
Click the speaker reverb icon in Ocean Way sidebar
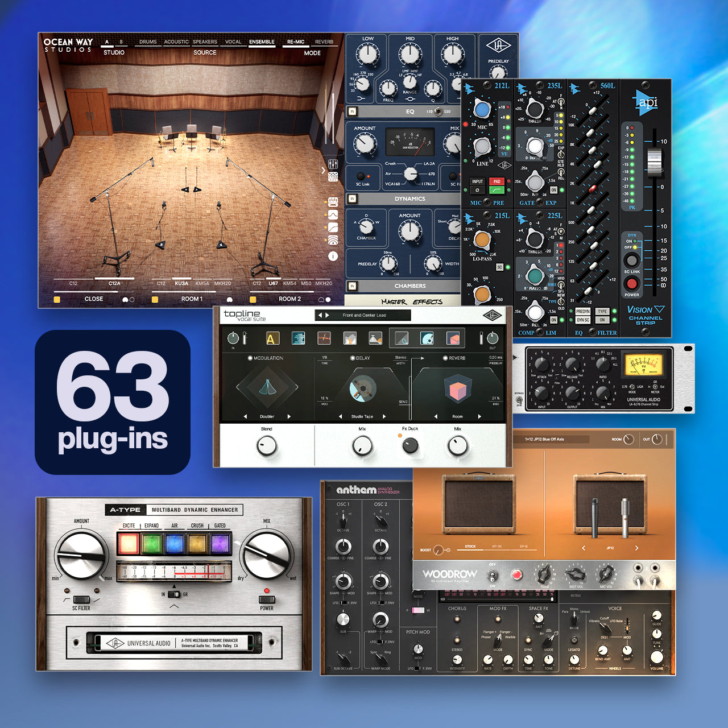(334, 241)
